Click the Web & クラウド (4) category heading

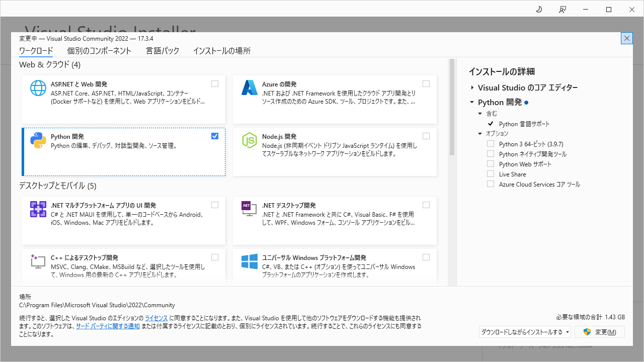(x=50, y=64)
